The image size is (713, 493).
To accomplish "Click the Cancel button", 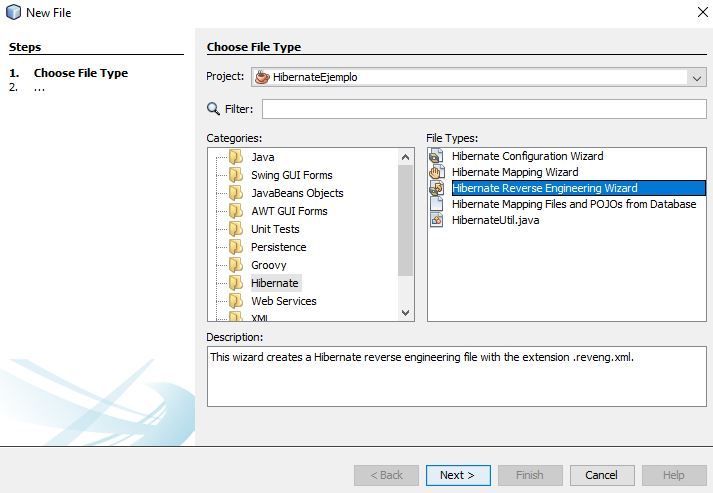I will (x=602, y=475).
